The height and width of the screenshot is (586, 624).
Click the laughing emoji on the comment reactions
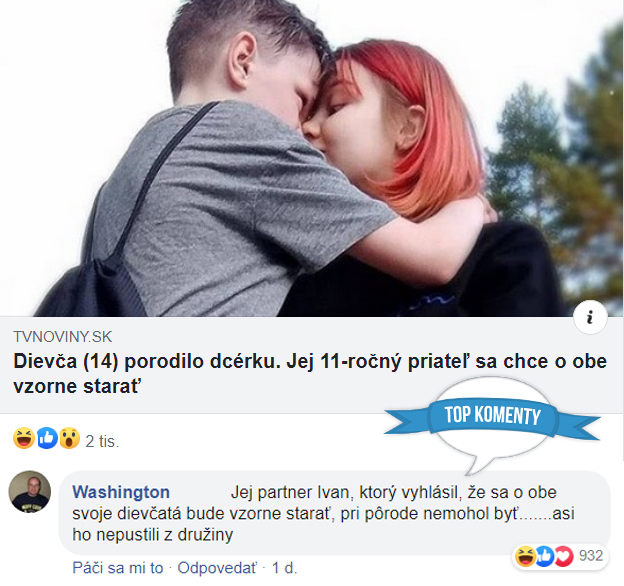click(525, 556)
